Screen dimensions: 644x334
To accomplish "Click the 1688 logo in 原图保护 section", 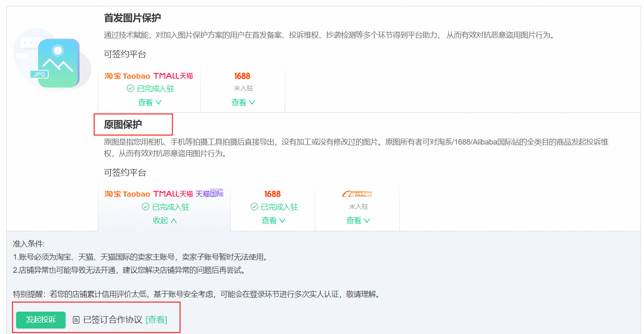I will tap(272, 194).
